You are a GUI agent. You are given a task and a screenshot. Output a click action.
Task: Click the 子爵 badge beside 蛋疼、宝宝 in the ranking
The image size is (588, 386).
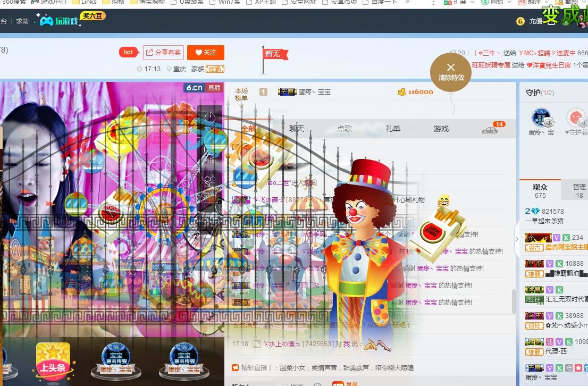click(287, 92)
